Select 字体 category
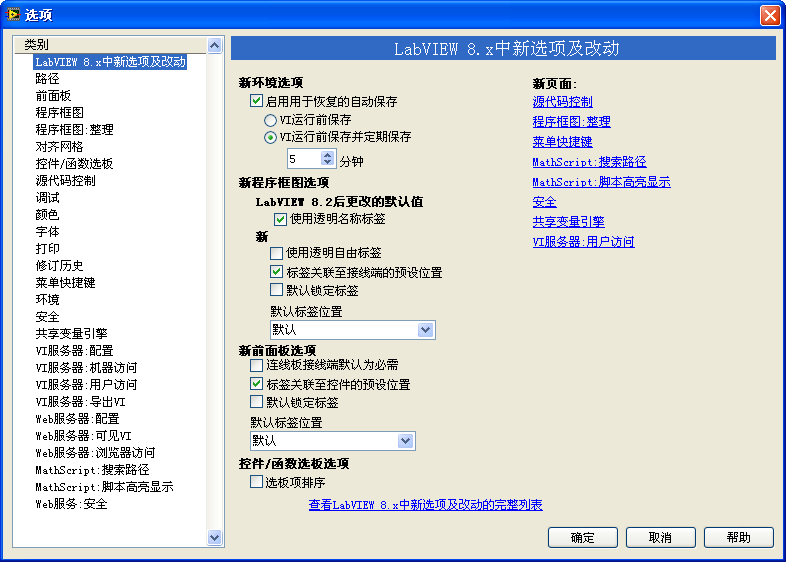786x562 pixels. click(x=48, y=232)
